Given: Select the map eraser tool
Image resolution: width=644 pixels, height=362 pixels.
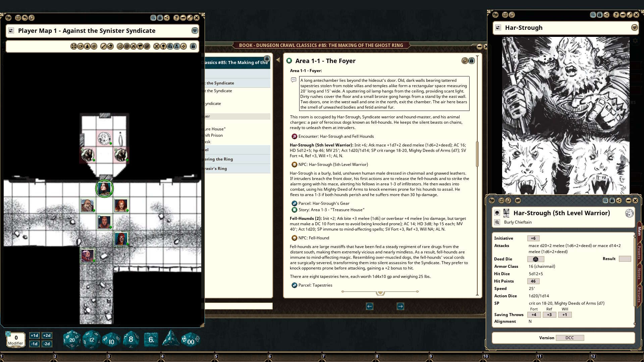Looking at the screenshot, I should tap(110, 46).
